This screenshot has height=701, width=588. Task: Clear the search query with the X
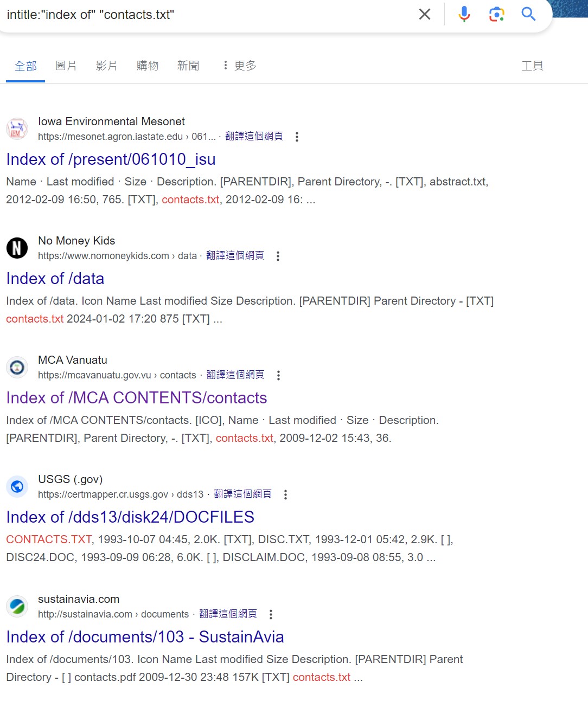[425, 14]
